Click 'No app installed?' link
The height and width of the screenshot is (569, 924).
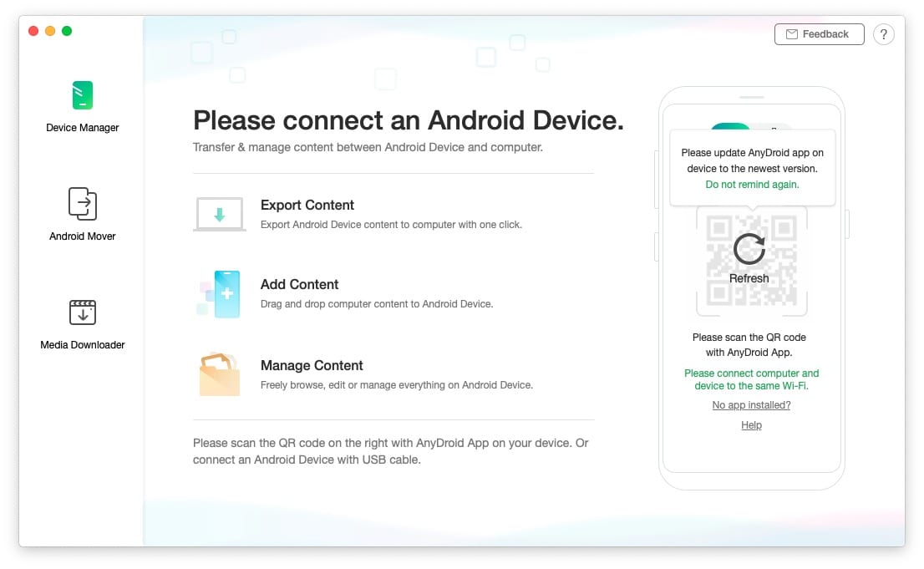click(751, 405)
